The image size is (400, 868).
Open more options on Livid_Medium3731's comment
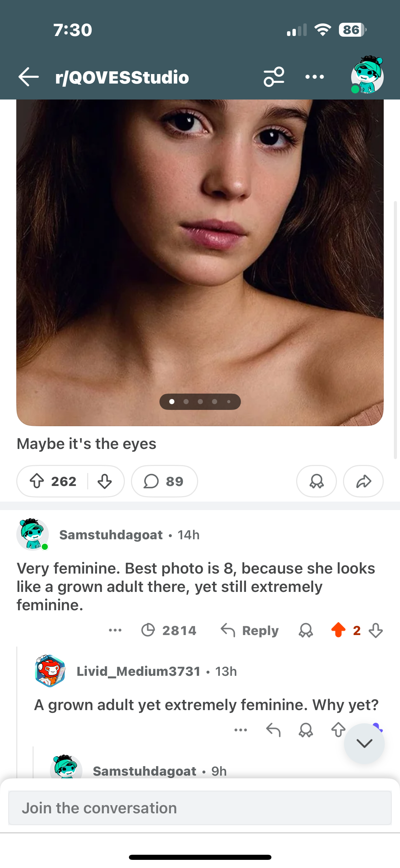(x=241, y=729)
